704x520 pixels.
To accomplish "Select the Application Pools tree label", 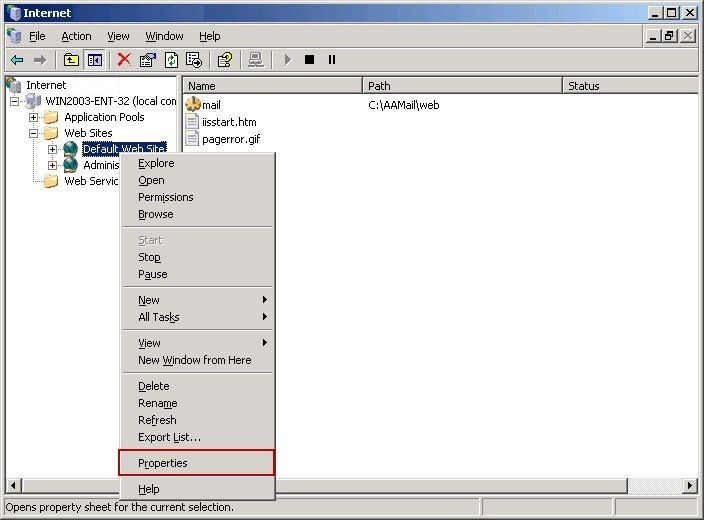I will pyautogui.click(x=104, y=117).
